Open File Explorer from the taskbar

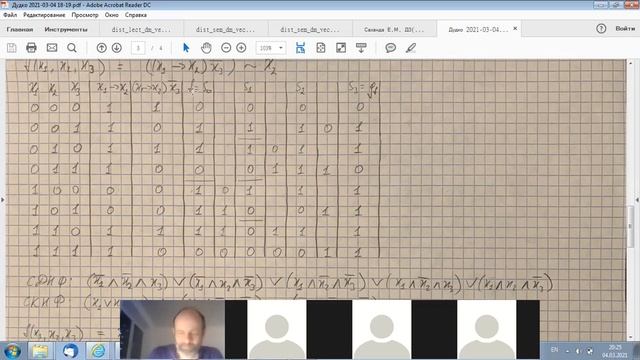click(x=40, y=351)
